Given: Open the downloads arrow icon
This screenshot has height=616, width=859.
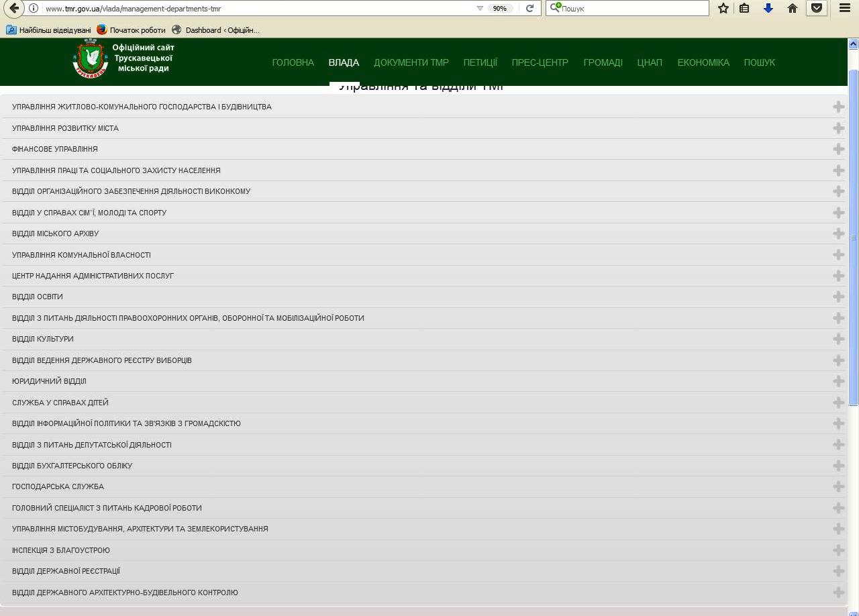Looking at the screenshot, I should click(x=768, y=9).
